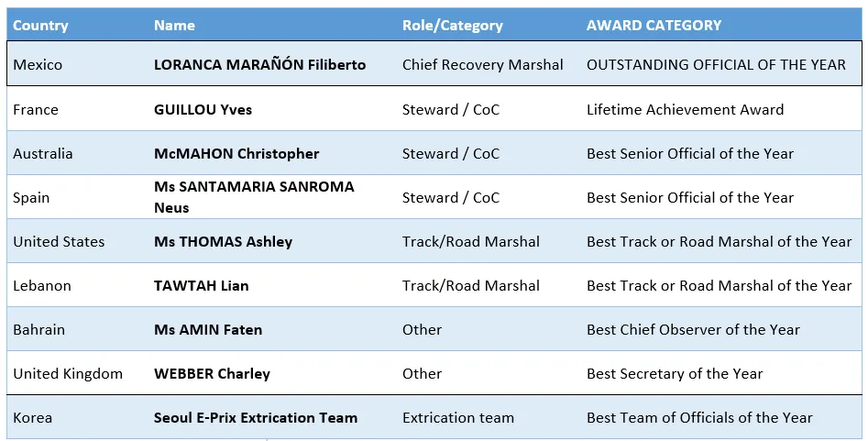The width and height of the screenshot is (868, 441).
Task: Select the name LORANCA MARAÑÓN Filiberto
Action: pos(259,65)
